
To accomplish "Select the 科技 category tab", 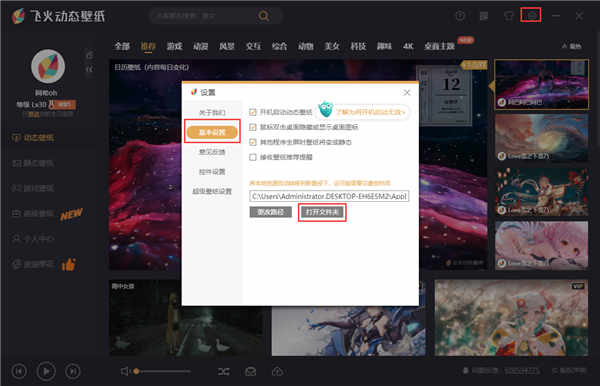I will [358, 46].
